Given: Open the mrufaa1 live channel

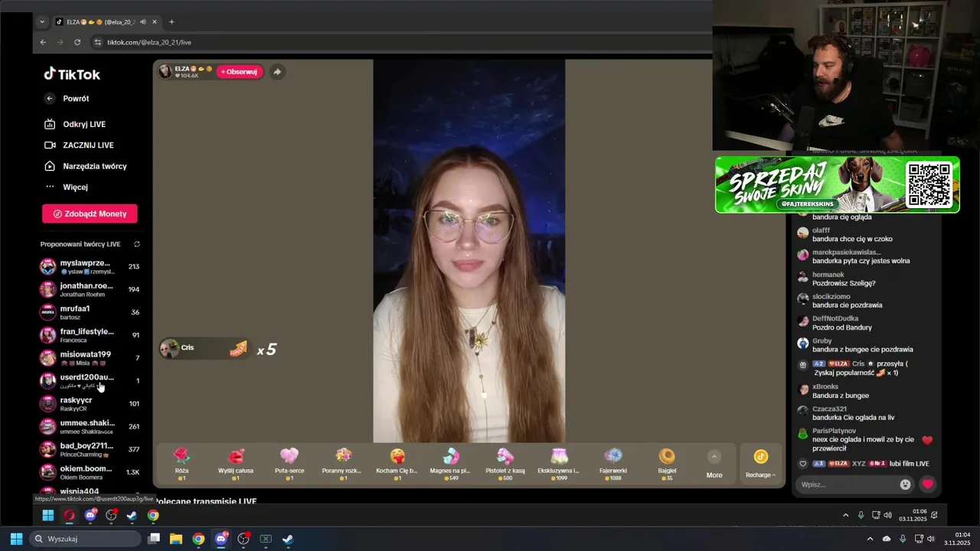Looking at the screenshot, I should 90,312.
